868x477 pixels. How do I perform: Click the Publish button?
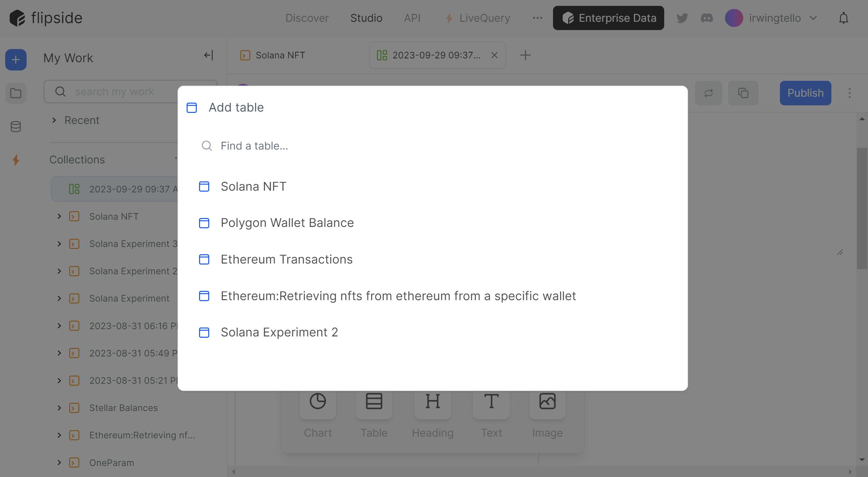click(805, 93)
